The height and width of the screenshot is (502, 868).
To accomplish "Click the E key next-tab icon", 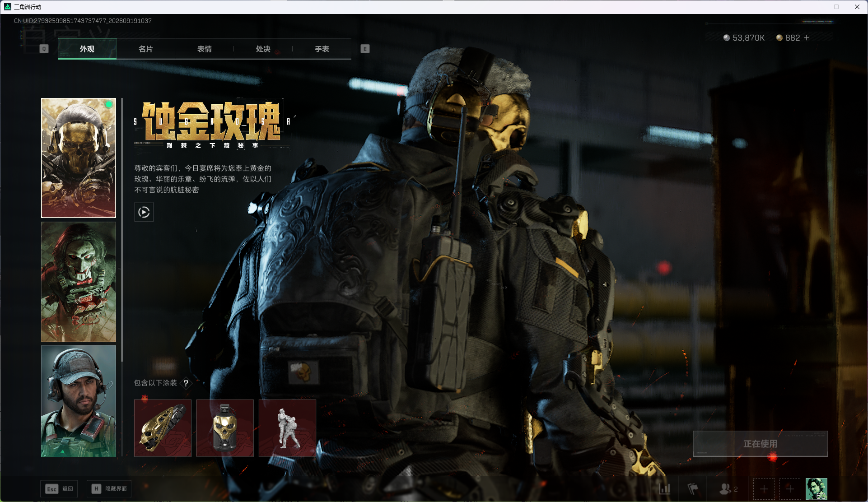I will pyautogui.click(x=365, y=49).
